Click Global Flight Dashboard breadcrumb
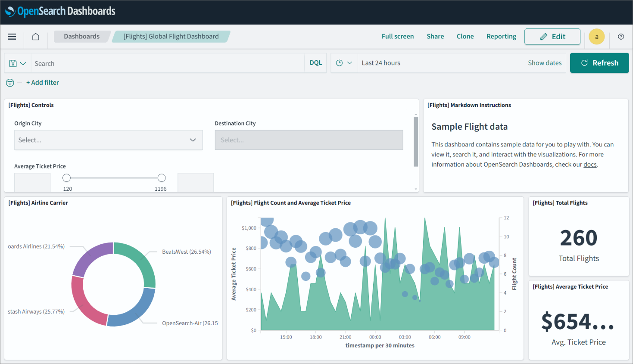633x364 pixels. coord(171,37)
